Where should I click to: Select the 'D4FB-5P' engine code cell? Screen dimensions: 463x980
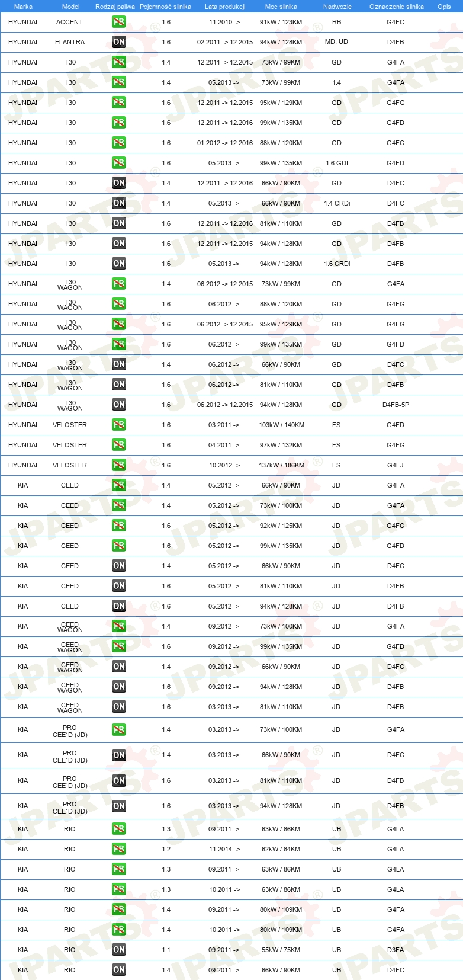coord(396,405)
